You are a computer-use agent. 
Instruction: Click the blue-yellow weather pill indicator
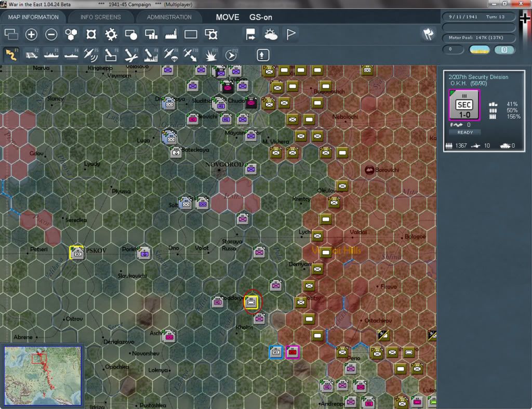479,50
